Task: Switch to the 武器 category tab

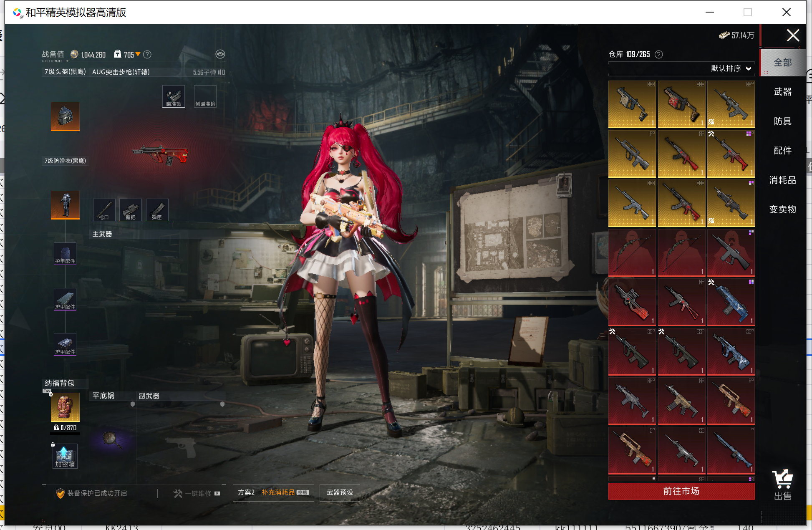Action: point(782,92)
